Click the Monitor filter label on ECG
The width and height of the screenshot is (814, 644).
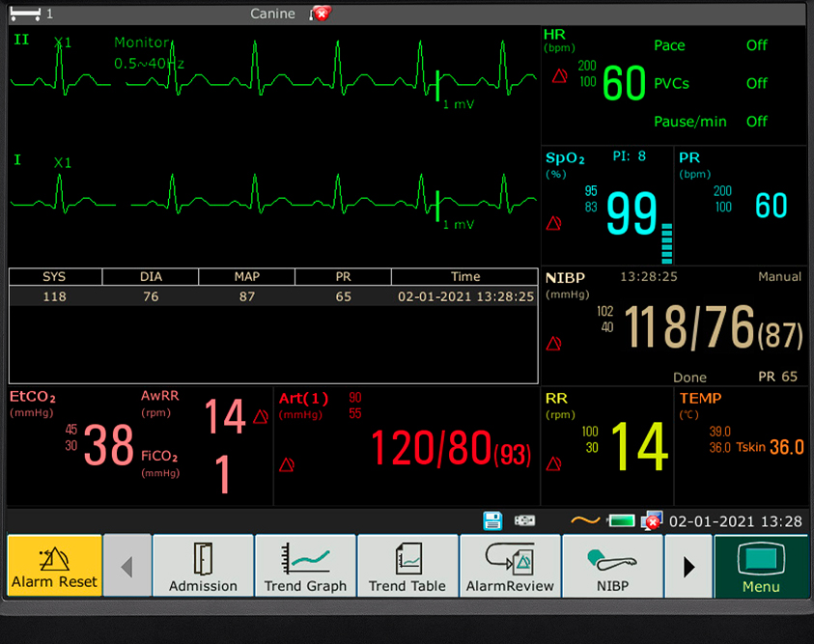(x=142, y=42)
